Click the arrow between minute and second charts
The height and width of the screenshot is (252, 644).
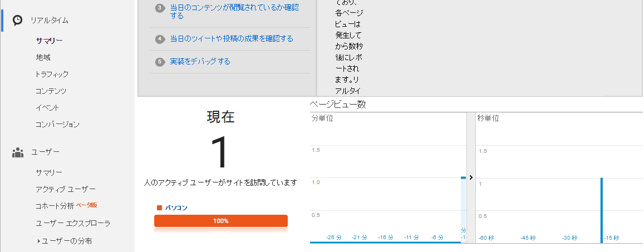471,177
